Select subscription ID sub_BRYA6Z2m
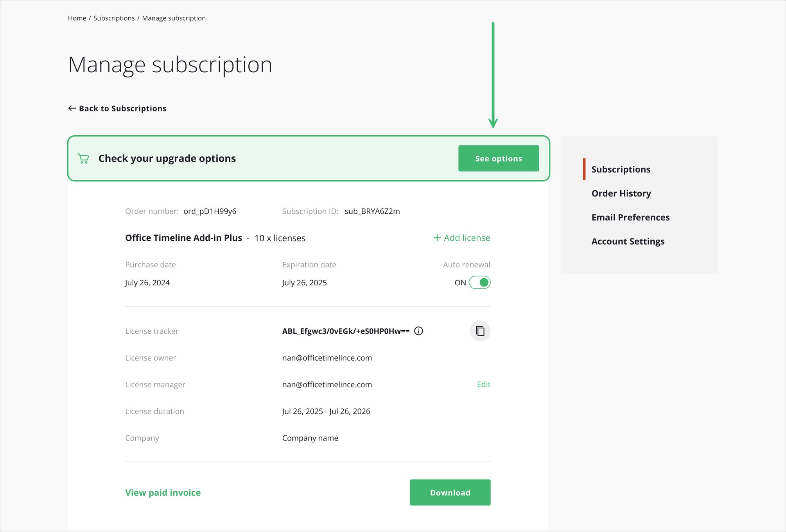Viewport: 786px width, 532px height. (372, 211)
